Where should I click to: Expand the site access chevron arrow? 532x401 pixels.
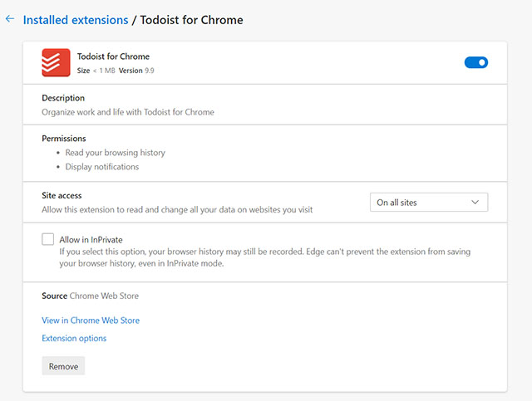coord(475,203)
